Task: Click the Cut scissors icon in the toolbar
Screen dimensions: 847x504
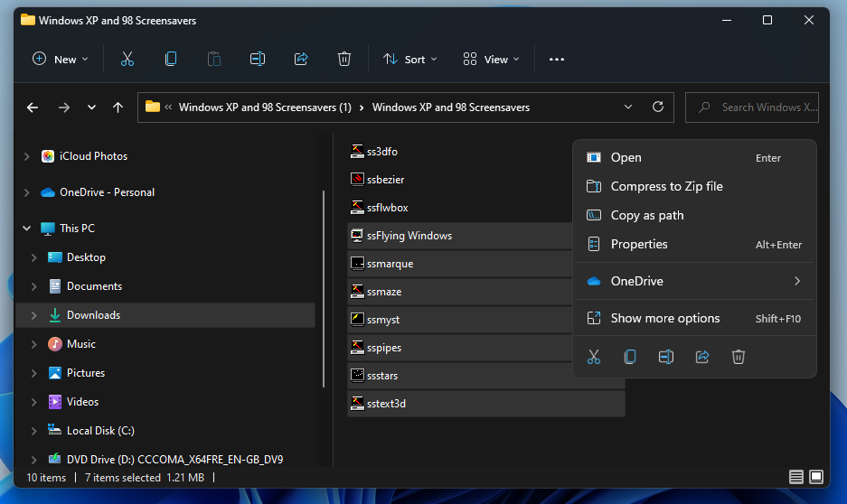Action: pos(127,59)
